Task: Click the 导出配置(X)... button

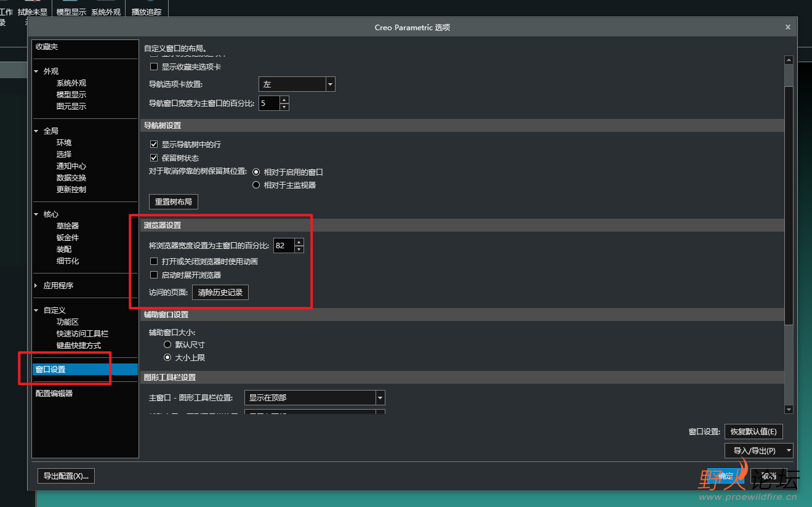Action: [x=66, y=476]
